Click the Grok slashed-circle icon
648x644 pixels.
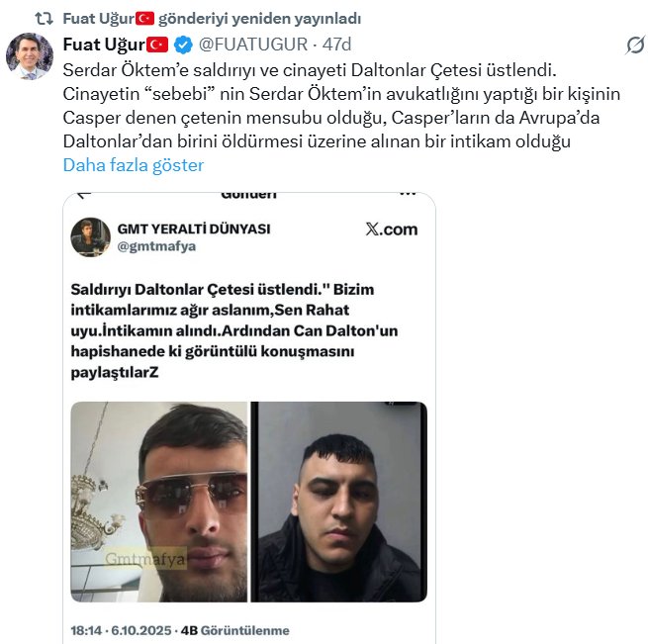click(635, 46)
